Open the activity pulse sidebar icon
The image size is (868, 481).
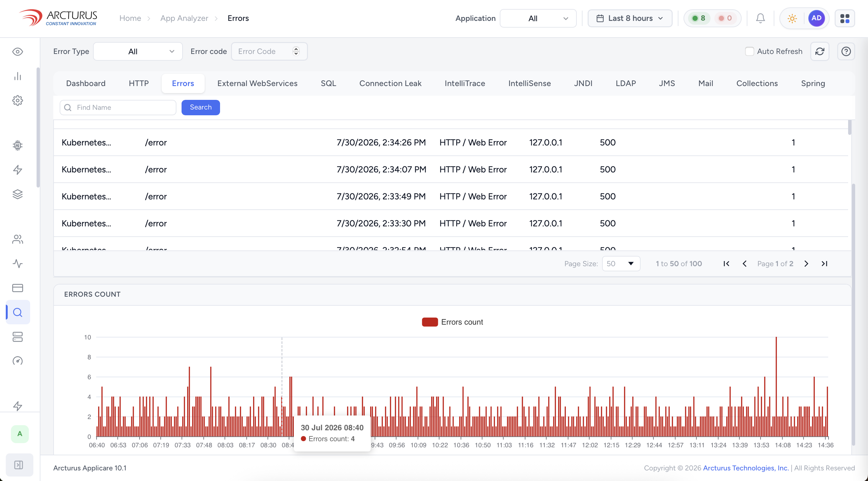[x=18, y=263]
